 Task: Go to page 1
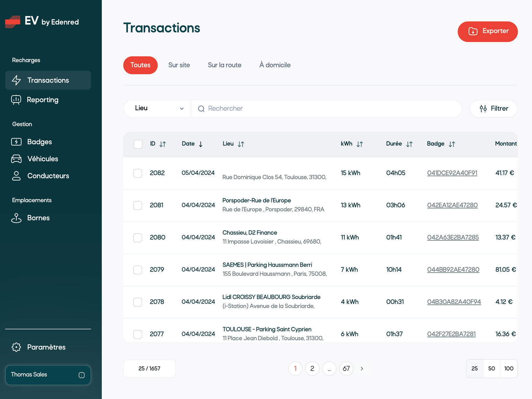tap(295, 369)
